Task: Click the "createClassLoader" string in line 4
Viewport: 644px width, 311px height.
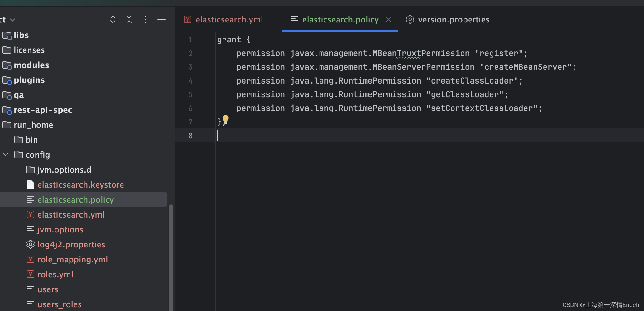Action: 472,81
